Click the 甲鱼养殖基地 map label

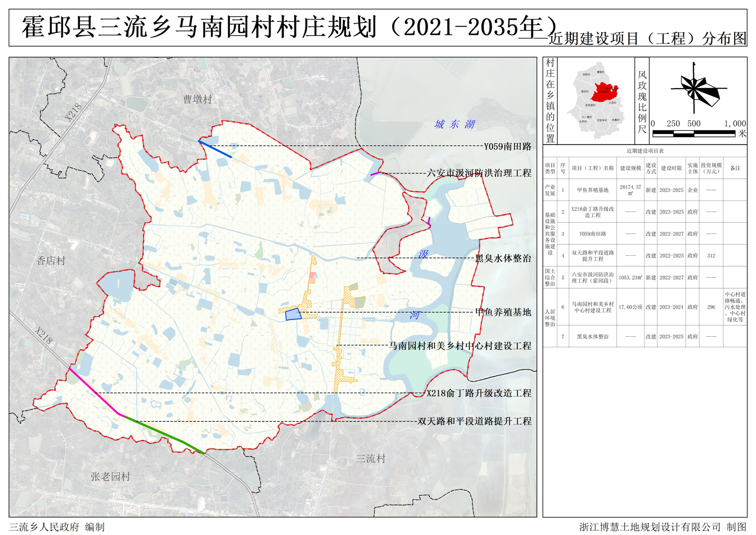click(x=503, y=312)
